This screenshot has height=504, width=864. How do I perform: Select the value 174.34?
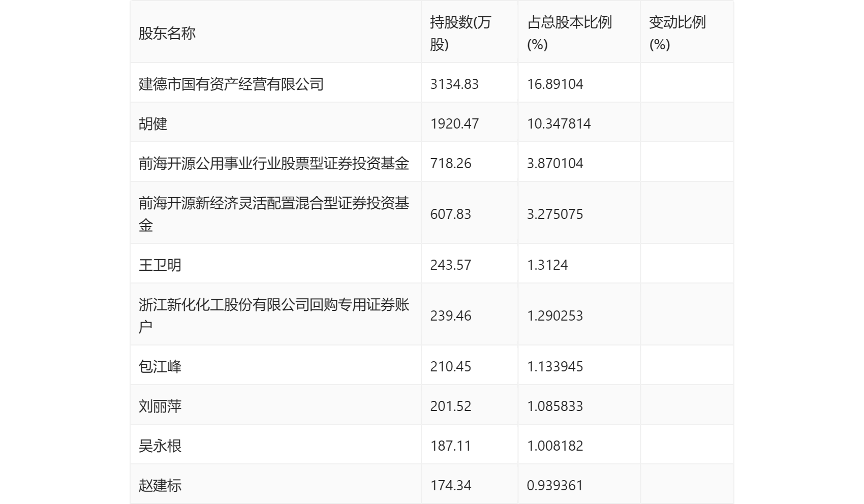click(451, 485)
